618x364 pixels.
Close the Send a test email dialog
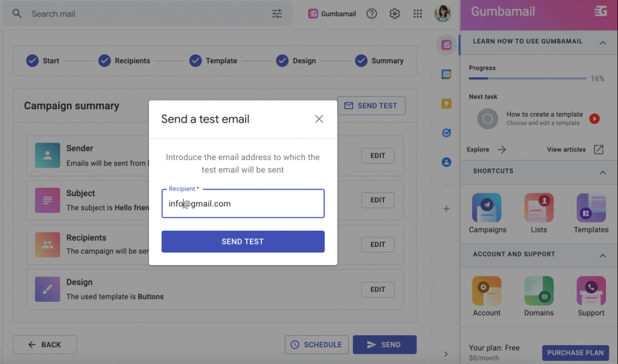click(x=319, y=120)
